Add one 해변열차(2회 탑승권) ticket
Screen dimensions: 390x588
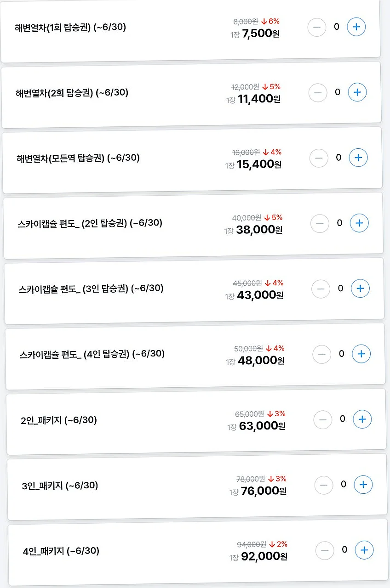coord(357,92)
